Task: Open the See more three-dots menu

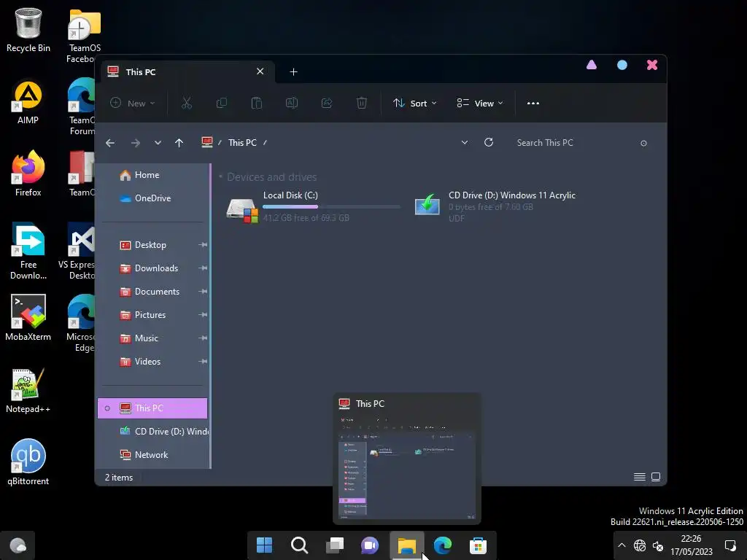Action: 533,104
